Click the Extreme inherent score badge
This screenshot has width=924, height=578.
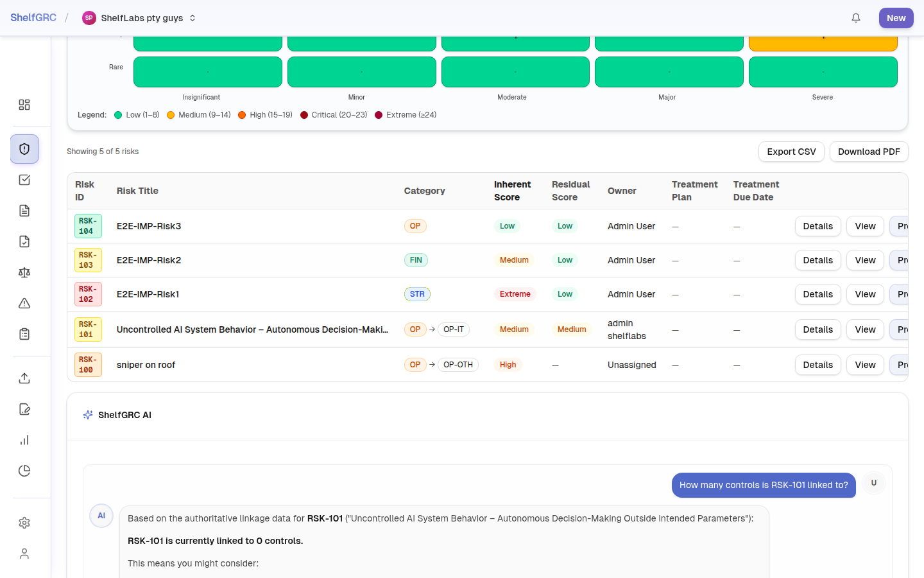[x=515, y=294]
